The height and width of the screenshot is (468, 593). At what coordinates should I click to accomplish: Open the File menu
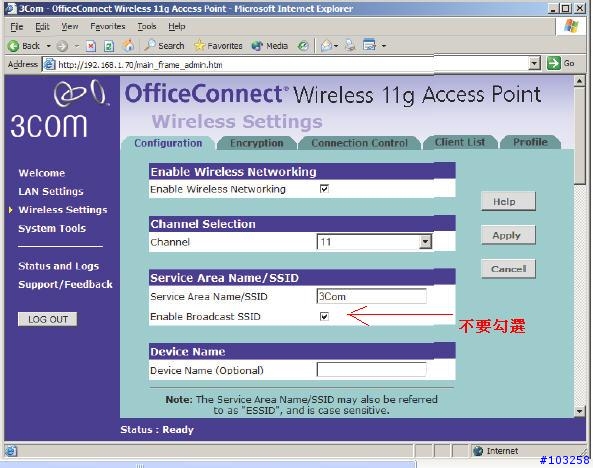point(17,26)
